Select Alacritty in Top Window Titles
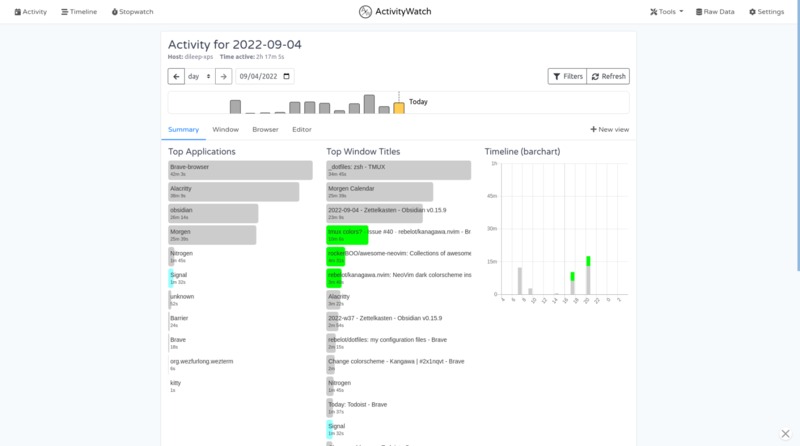Viewport: 800px width, 446px height. click(x=339, y=300)
